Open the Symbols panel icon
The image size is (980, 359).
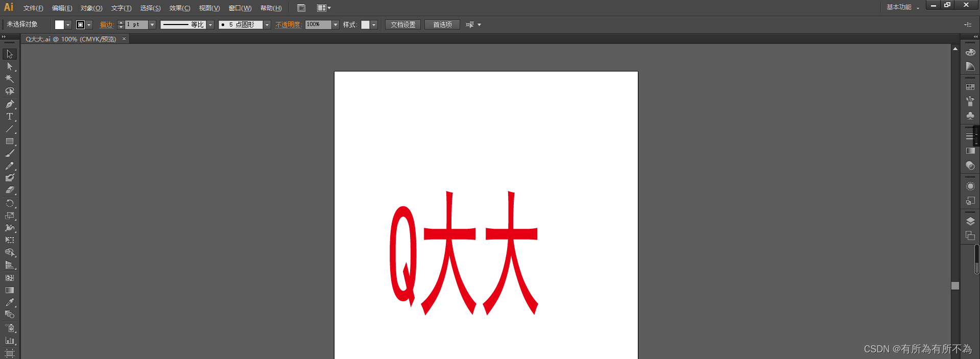(970, 116)
